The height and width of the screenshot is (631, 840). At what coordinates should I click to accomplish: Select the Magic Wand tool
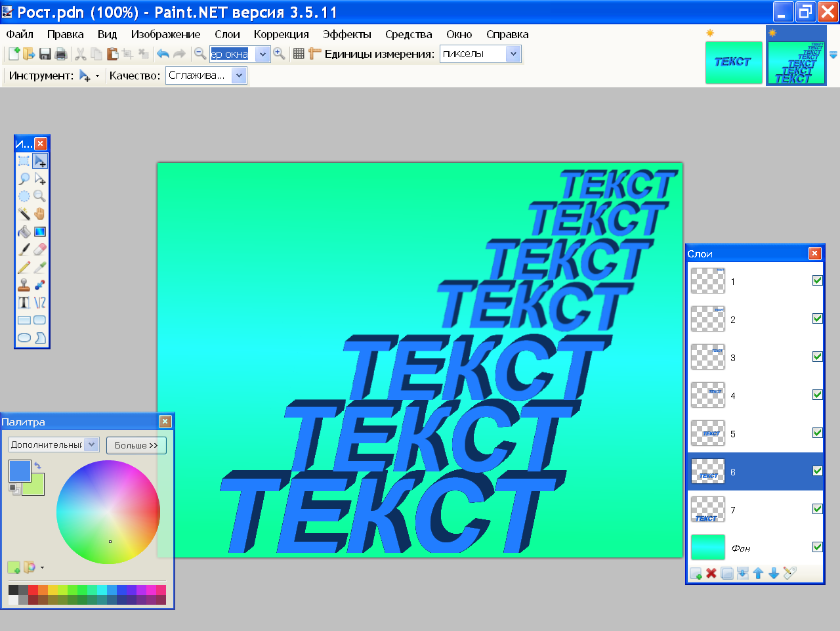24,214
